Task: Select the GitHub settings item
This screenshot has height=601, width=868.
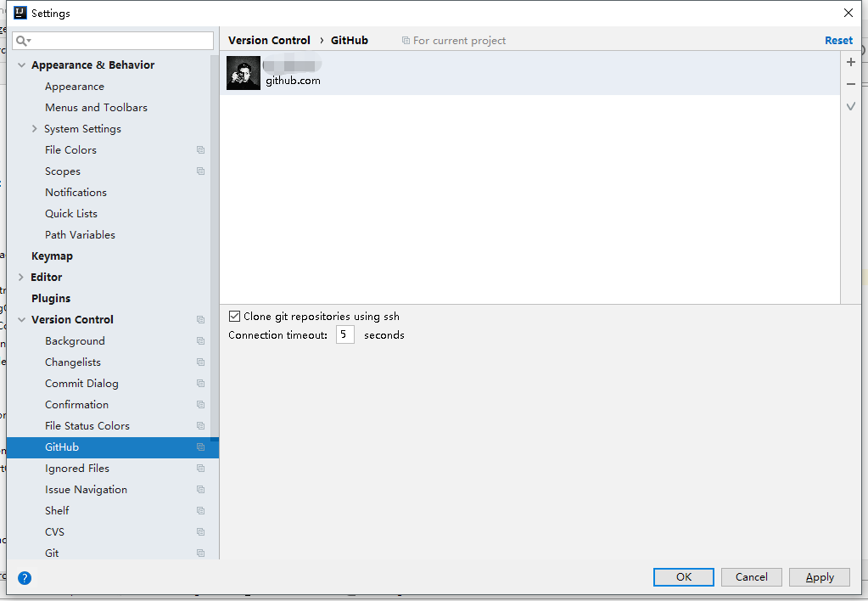Action: [x=112, y=447]
